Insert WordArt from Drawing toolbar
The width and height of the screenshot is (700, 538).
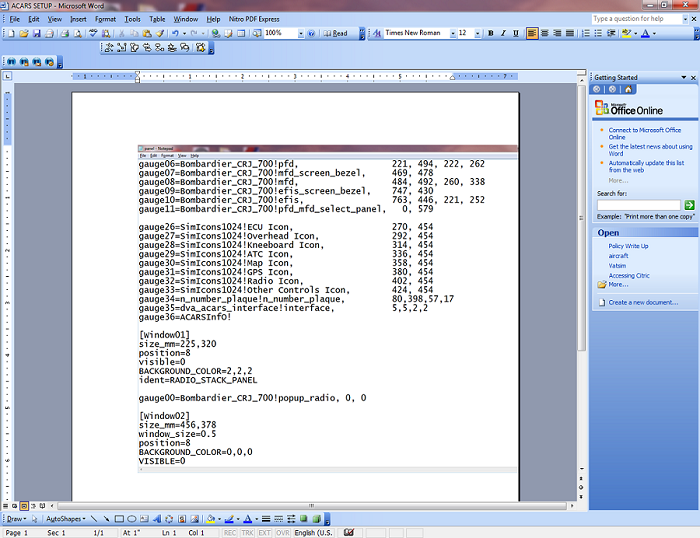pyautogui.click(x=157, y=519)
